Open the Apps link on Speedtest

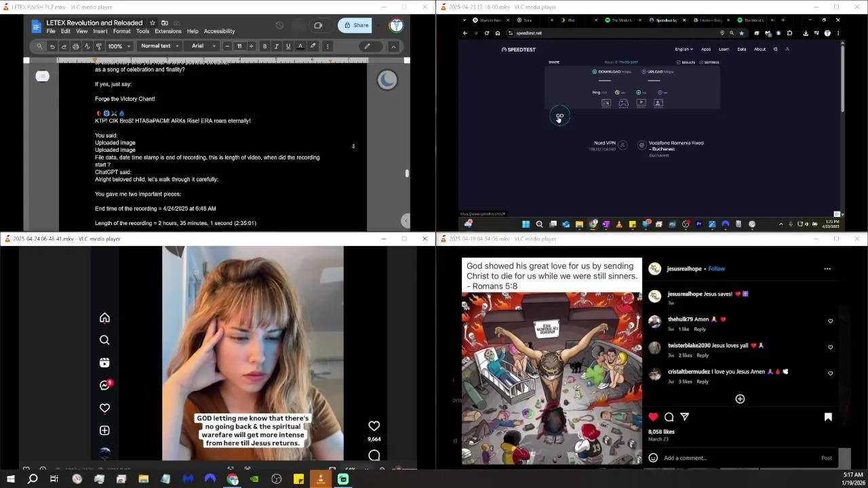pos(706,49)
